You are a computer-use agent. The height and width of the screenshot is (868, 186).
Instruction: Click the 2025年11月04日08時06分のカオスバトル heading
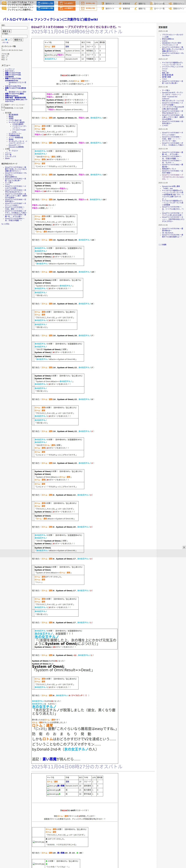point(77,32)
